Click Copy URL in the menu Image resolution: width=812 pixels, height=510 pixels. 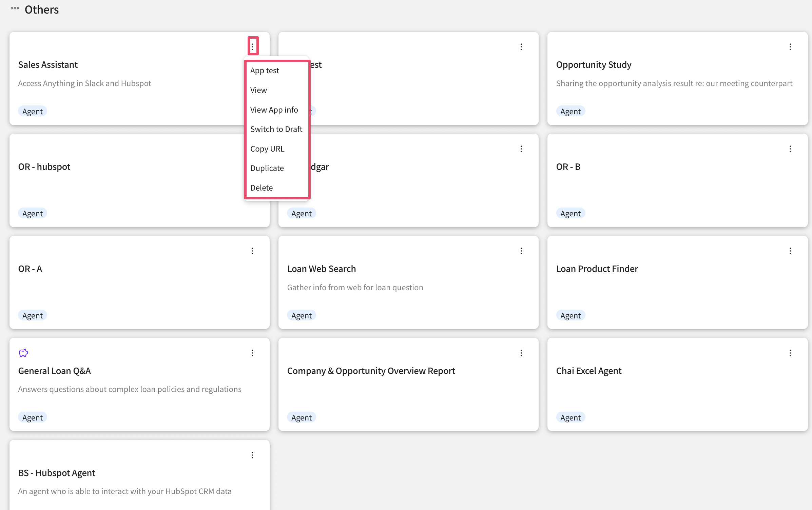click(x=267, y=149)
